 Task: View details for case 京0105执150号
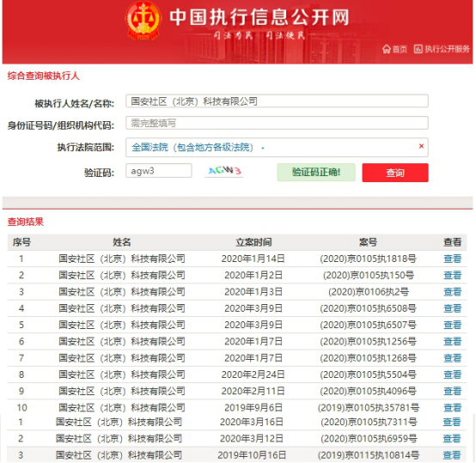point(452,275)
